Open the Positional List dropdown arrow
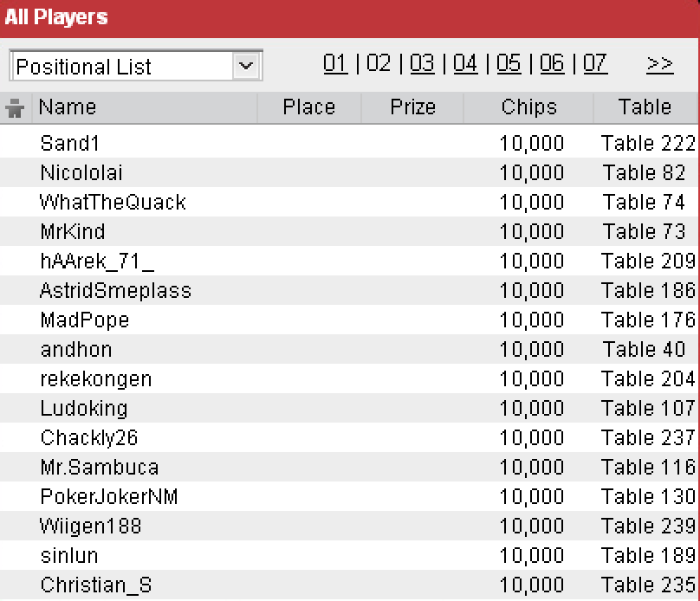The height and width of the screenshot is (601, 700). (x=246, y=66)
